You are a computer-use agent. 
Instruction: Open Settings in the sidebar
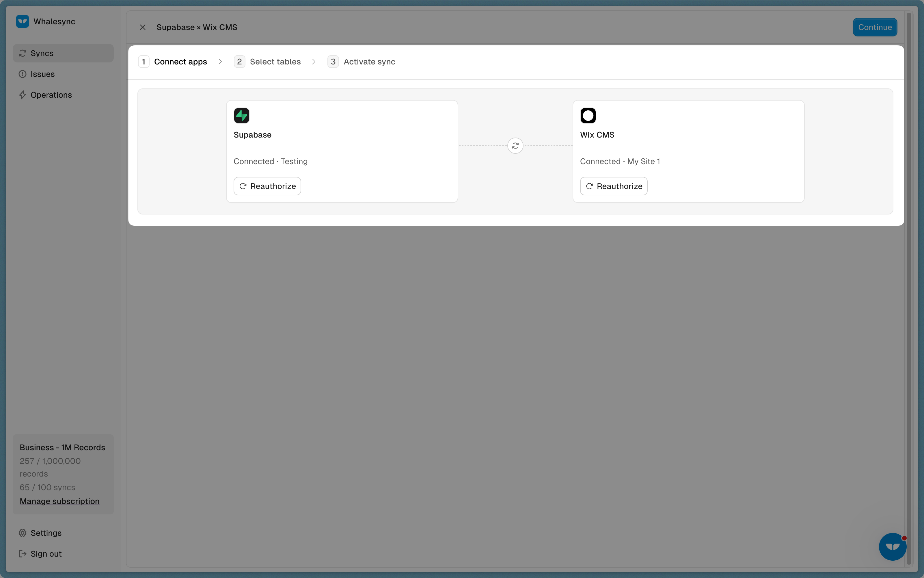[x=63, y=533]
